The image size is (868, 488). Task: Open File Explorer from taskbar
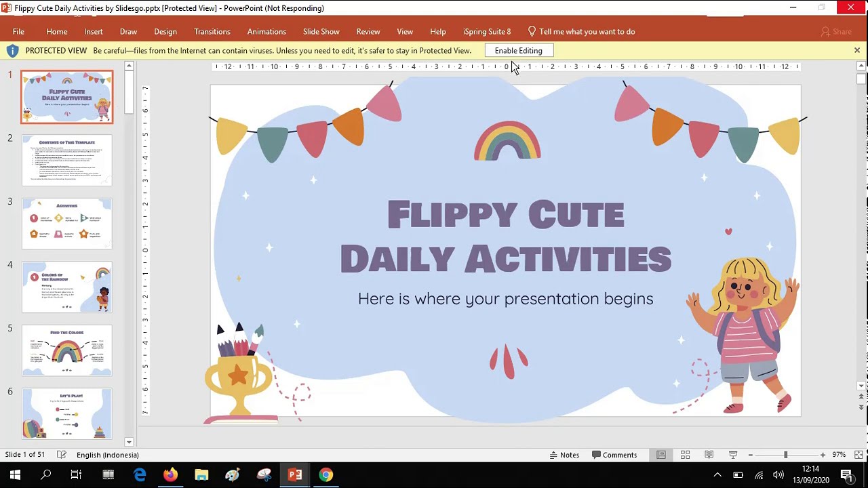pyautogui.click(x=201, y=475)
